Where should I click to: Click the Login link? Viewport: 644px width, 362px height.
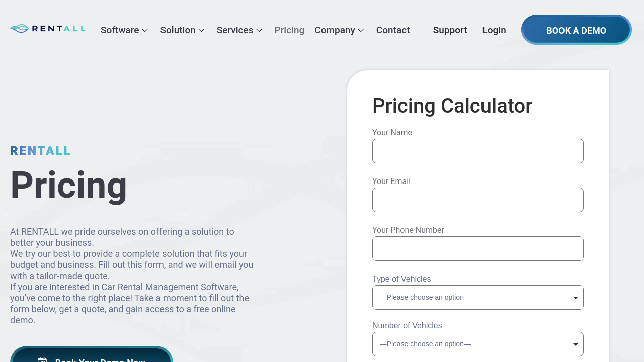(x=494, y=30)
